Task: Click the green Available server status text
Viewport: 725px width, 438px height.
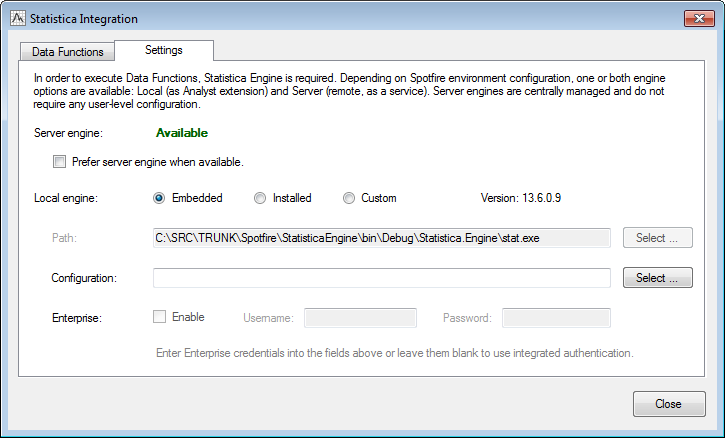Action: pos(181,133)
